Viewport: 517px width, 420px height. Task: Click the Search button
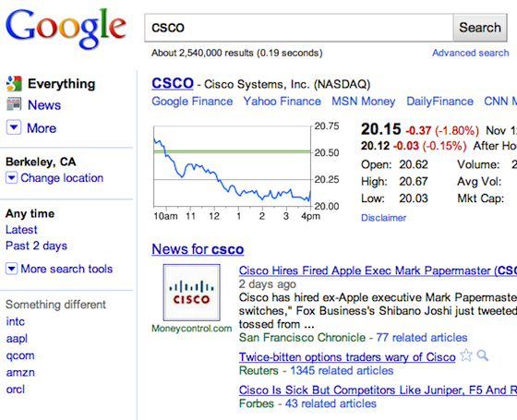[x=480, y=28]
